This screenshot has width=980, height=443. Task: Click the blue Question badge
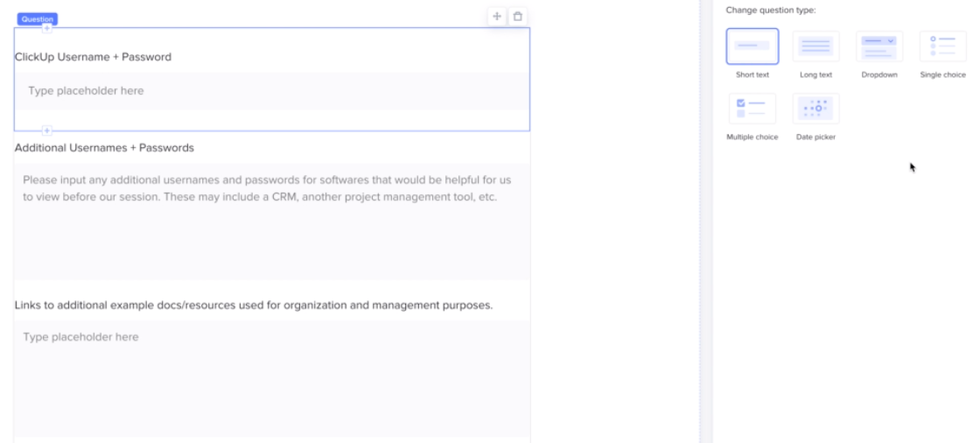point(37,18)
